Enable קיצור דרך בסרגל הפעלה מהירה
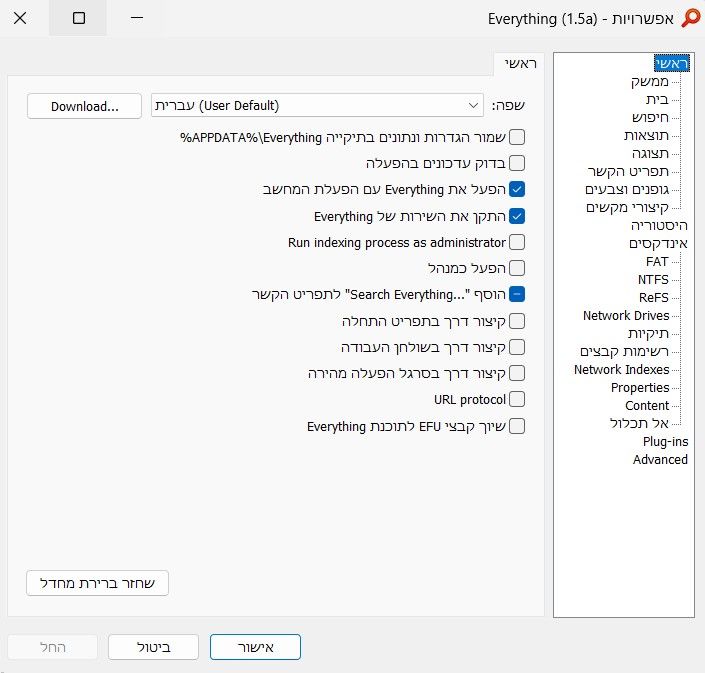Viewport: 705px width, 673px height. click(x=517, y=373)
